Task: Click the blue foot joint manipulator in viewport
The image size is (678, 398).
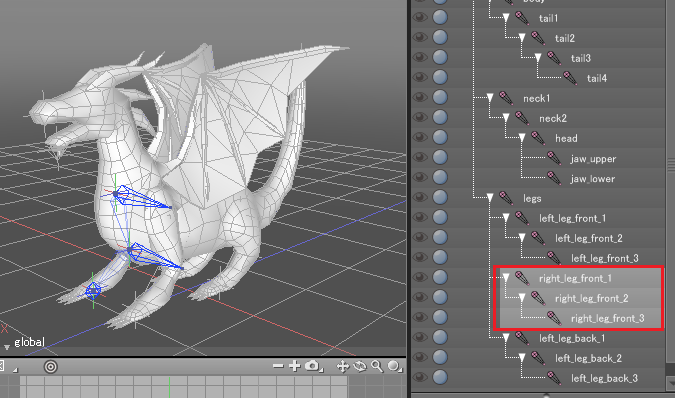Action: tap(93, 290)
